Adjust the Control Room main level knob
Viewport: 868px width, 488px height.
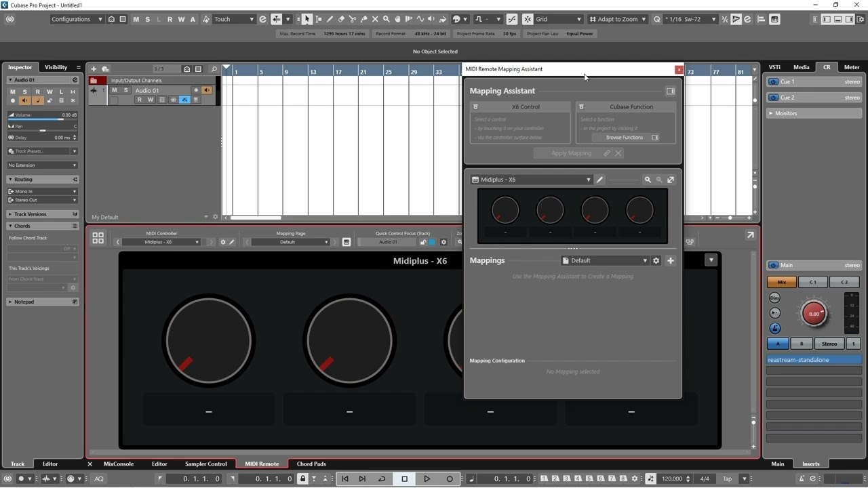tap(814, 314)
